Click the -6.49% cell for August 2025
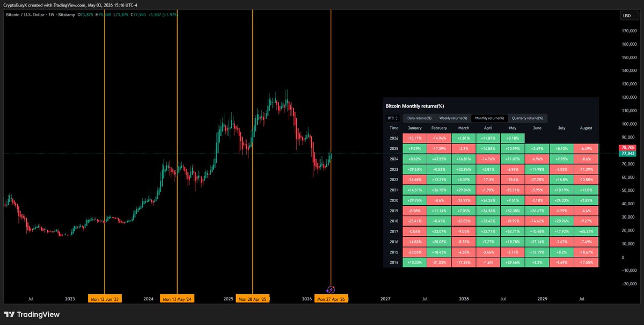 tap(586, 148)
